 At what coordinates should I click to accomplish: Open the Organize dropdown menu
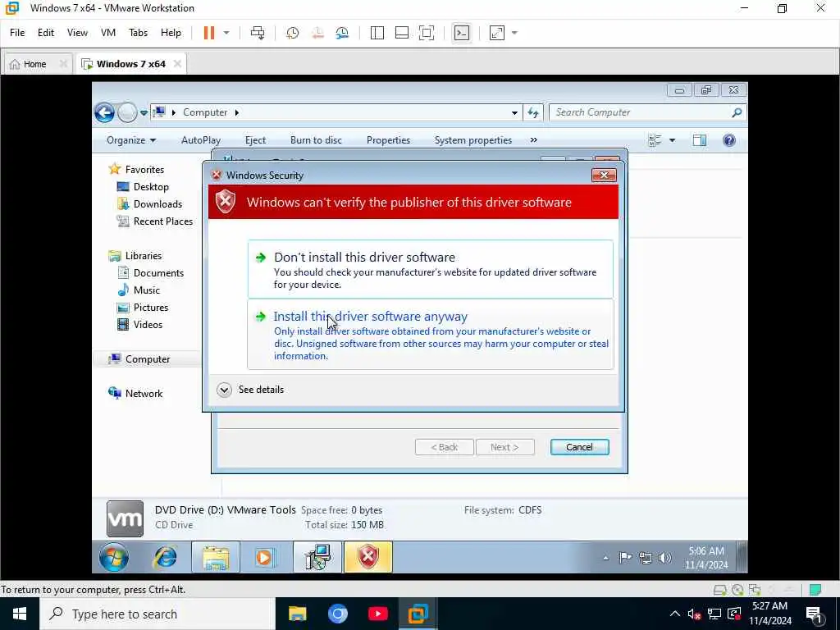pyautogui.click(x=131, y=140)
